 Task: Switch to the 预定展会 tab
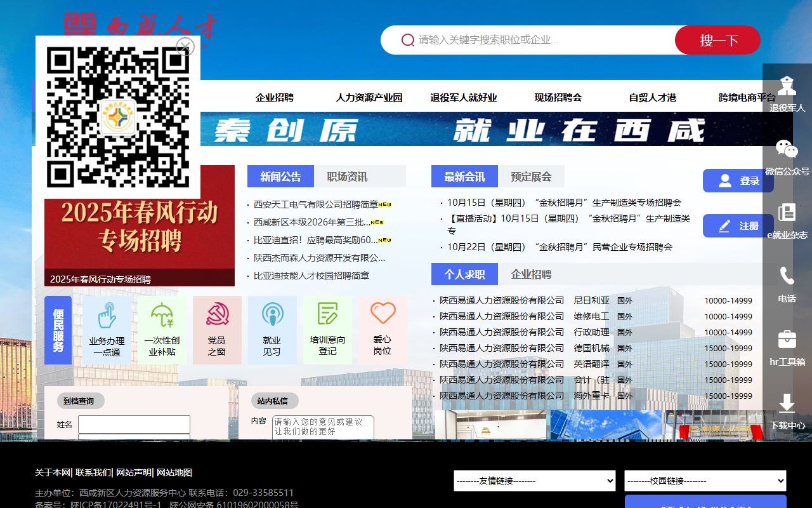[531, 177]
